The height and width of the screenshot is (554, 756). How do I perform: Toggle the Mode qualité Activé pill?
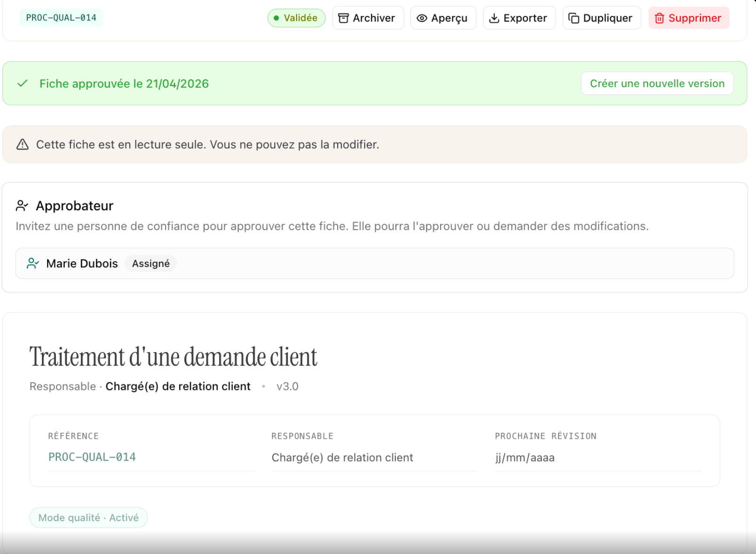pyautogui.click(x=88, y=518)
